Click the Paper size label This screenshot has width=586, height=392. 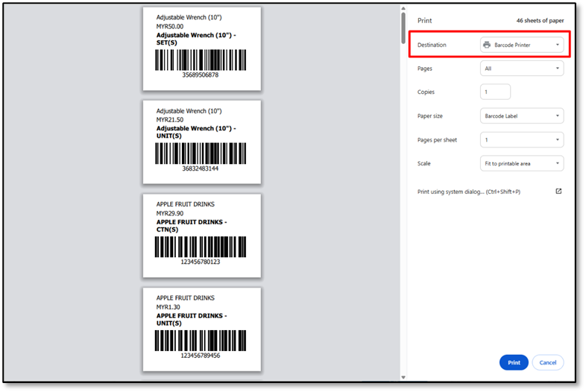tap(429, 116)
